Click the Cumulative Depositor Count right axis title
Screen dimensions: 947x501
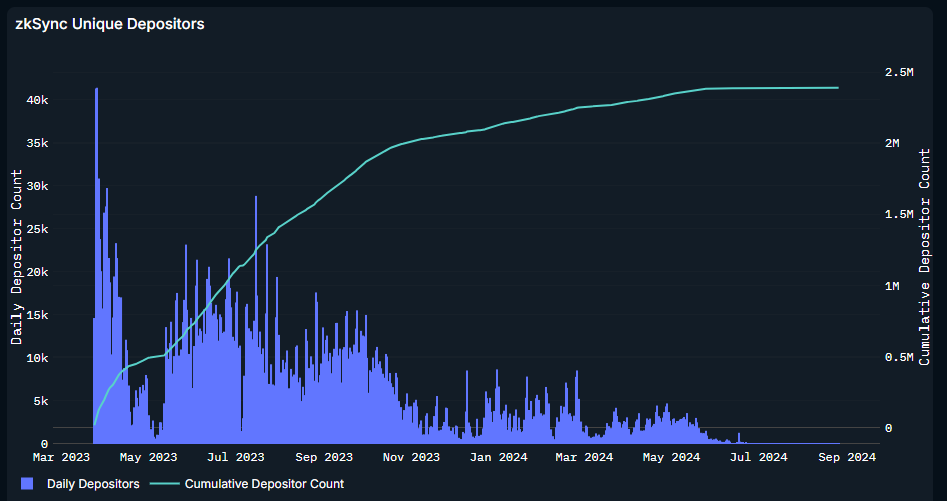(925, 257)
